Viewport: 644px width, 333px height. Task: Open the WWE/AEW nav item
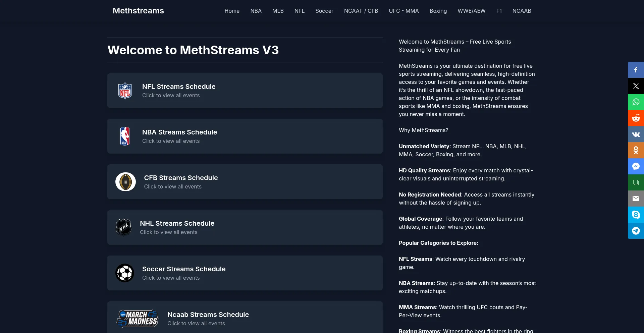(x=472, y=11)
